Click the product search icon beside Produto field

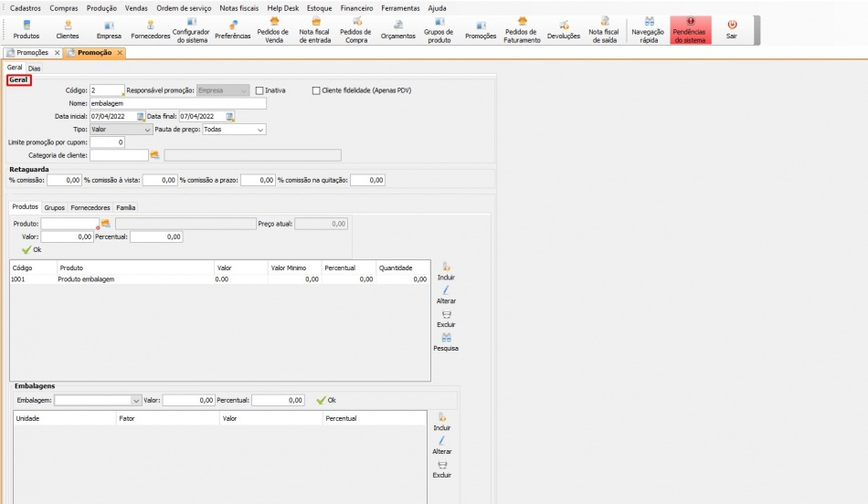[105, 224]
